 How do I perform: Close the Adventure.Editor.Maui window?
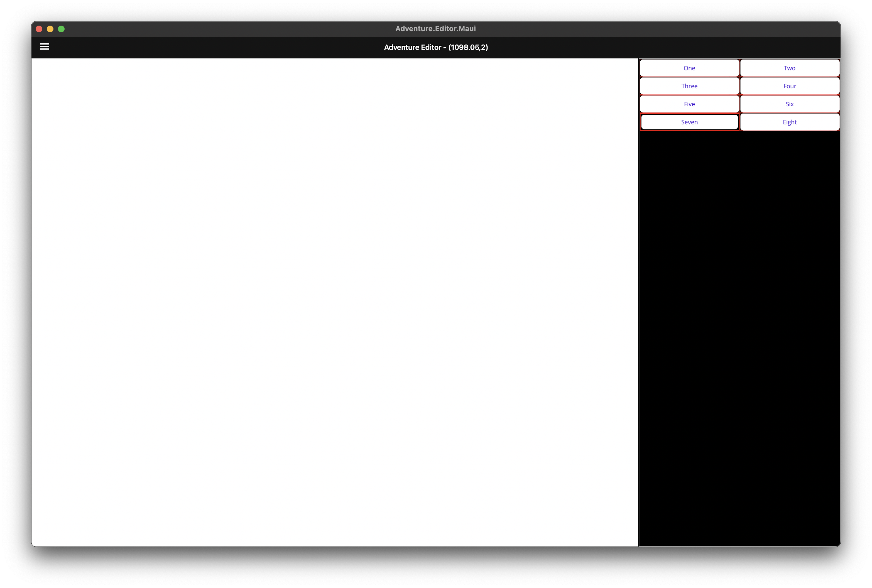click(39, 29)
